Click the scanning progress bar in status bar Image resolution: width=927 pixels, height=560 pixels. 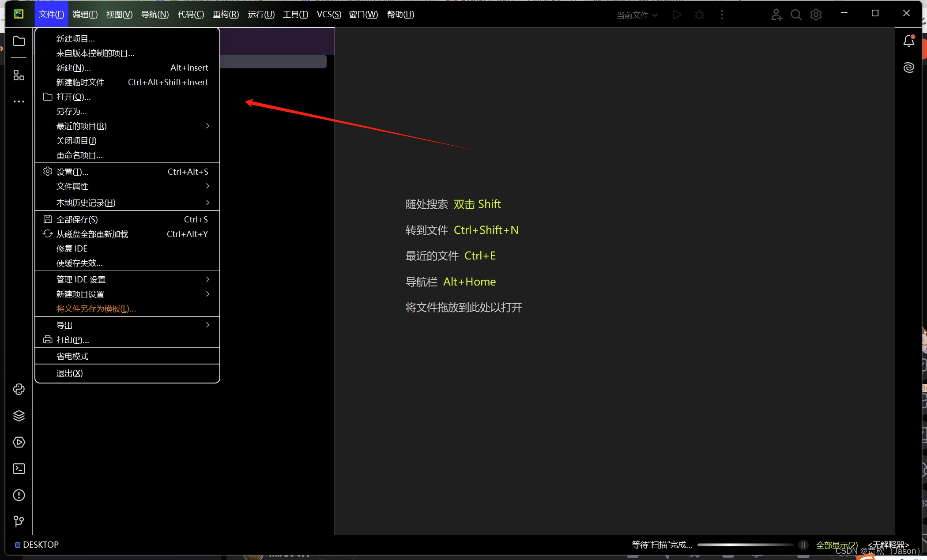(x=745, y=545)
